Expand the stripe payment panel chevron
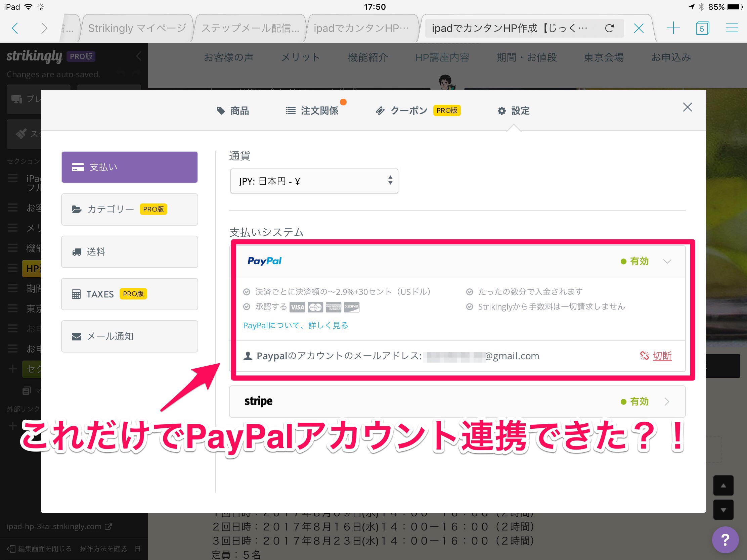This screenshot has width=747, height=560. point(667,402)
